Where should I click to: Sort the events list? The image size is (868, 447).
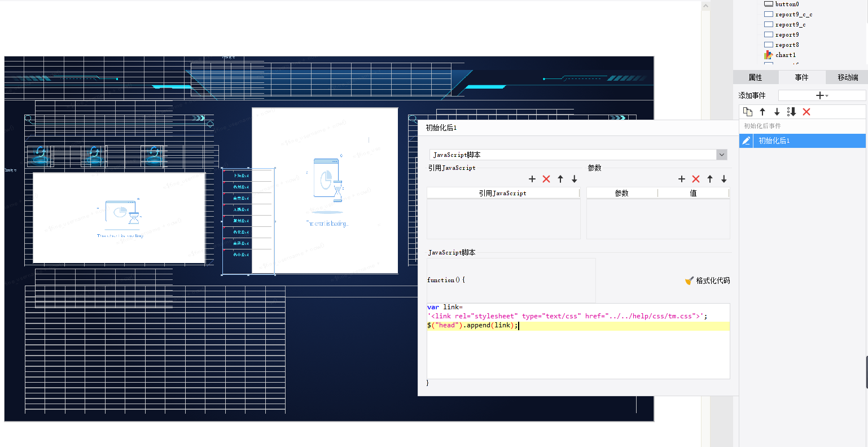tap(792, 112)
